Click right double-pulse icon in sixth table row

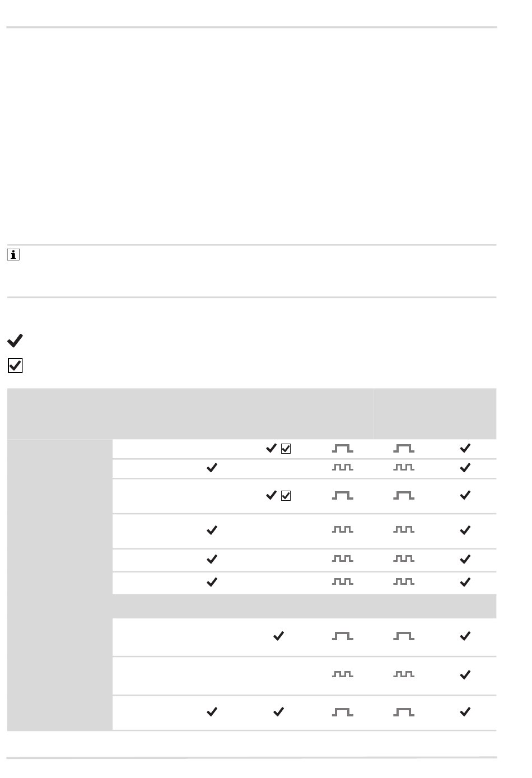404,582
